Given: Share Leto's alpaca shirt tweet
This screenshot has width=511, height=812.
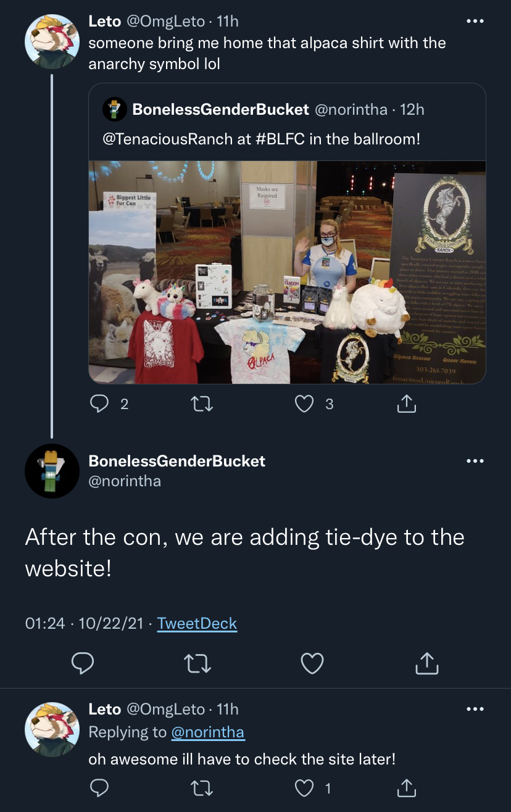Looking at the screenshot, I should tap(405, 404).
